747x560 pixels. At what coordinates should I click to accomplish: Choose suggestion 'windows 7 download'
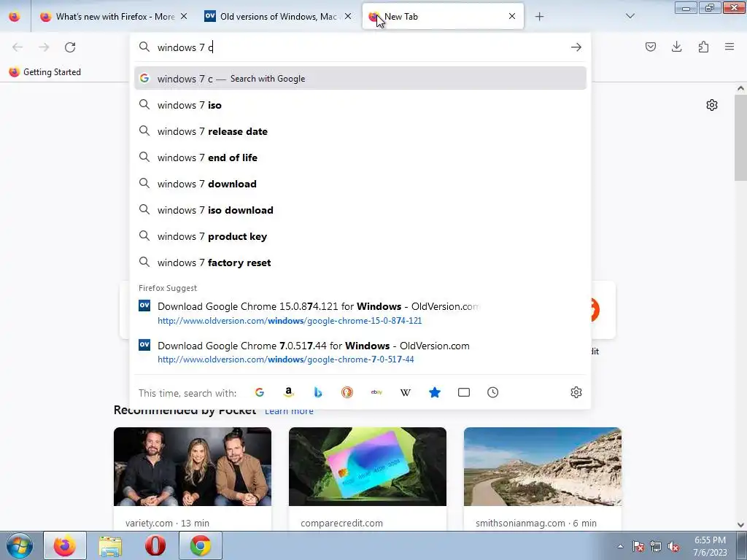[x=360, y=184]
